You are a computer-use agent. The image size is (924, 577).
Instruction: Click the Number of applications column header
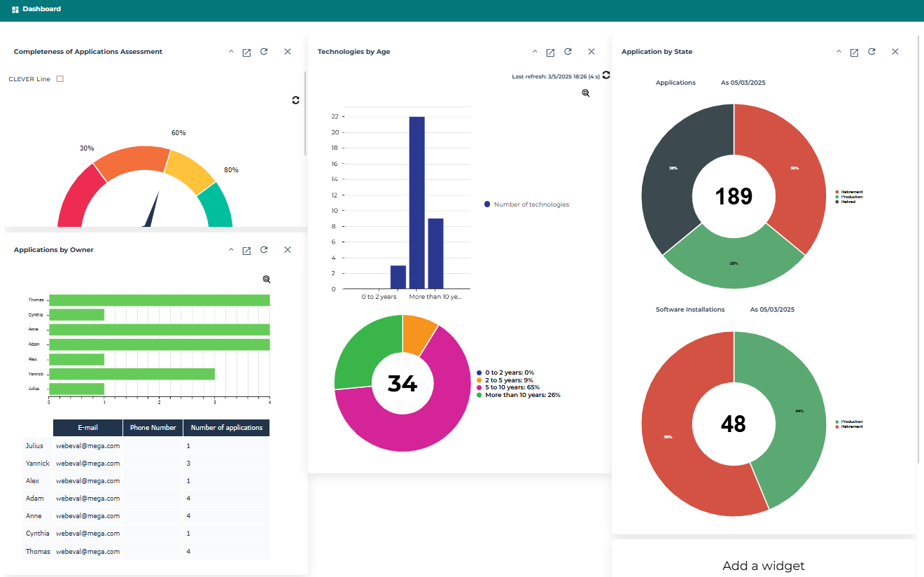pyautogui.click(x=226, y=428)
